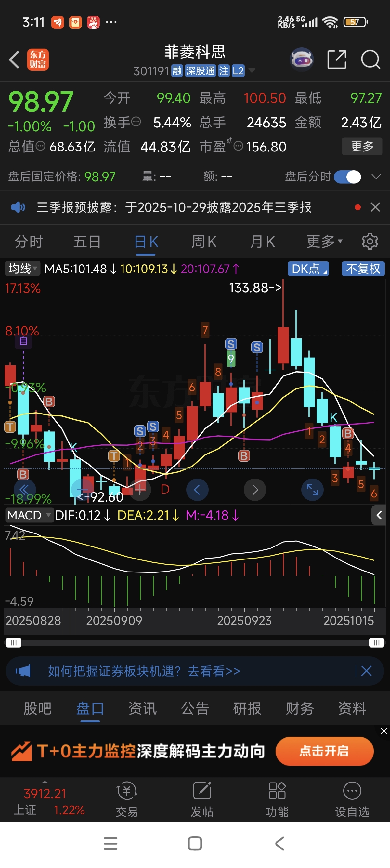Open search with the magnifier icon

click(x=370, y=59)
